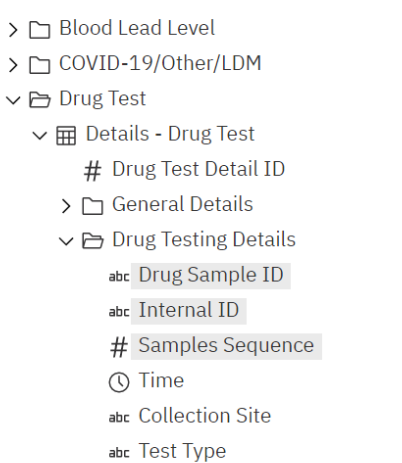Select the Samples Sequence item

226,347
